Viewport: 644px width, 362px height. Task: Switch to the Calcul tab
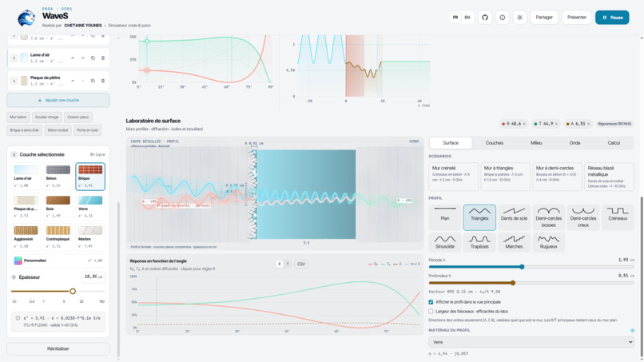point(614,143)
